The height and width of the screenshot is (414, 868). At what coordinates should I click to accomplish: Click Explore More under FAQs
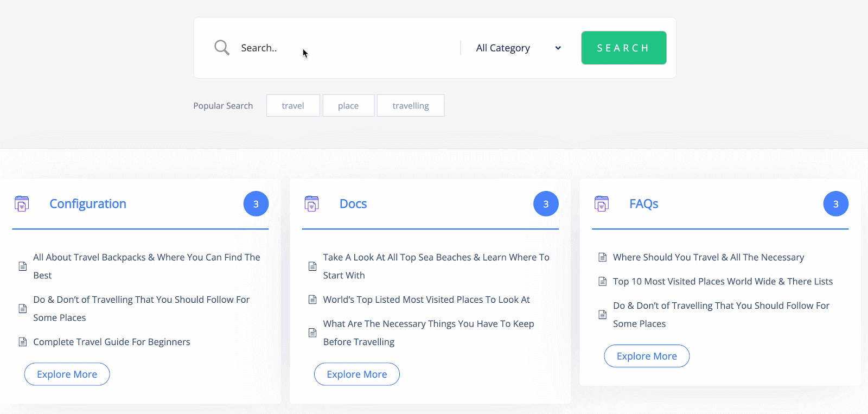647,356
